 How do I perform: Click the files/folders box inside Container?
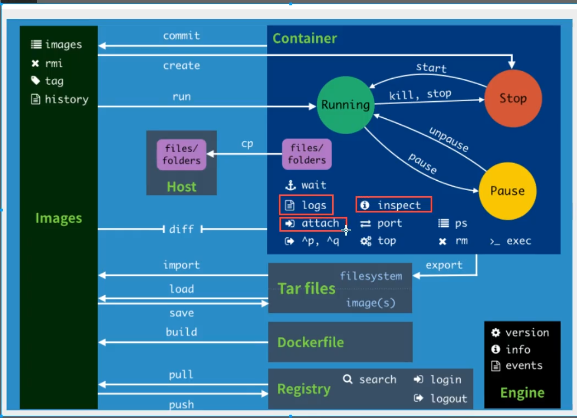pos(307,154)
